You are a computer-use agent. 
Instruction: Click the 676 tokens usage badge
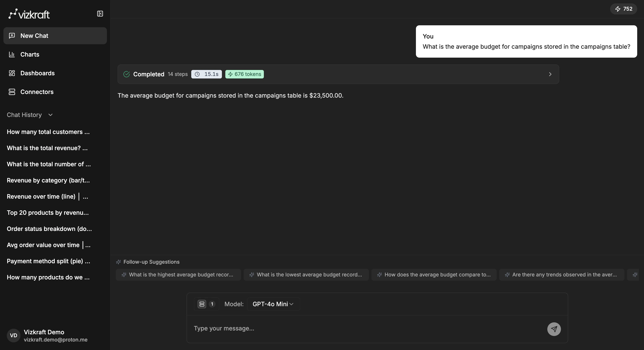point(244,74)
